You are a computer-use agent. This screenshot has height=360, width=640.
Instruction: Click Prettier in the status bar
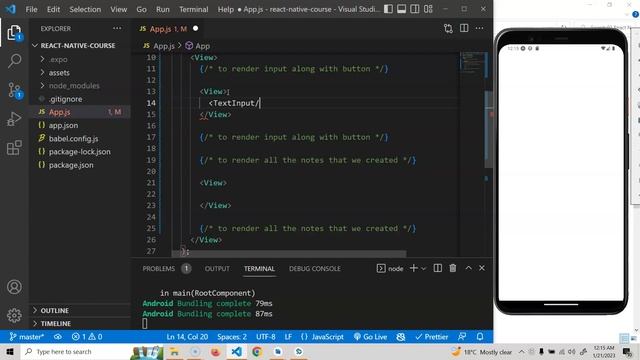point(431,337)
